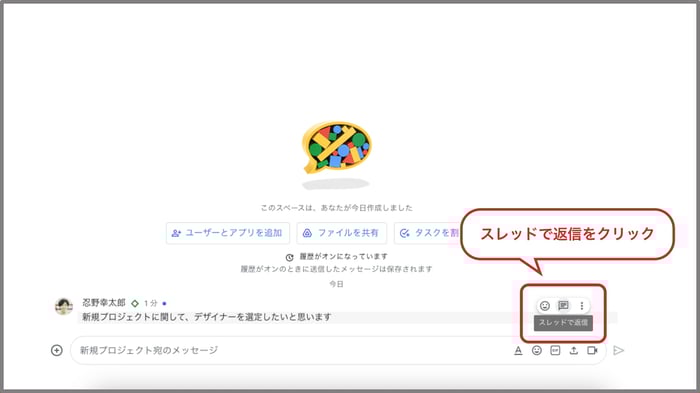
Task: Add a video meeting link
Action: tap(592, 351)
